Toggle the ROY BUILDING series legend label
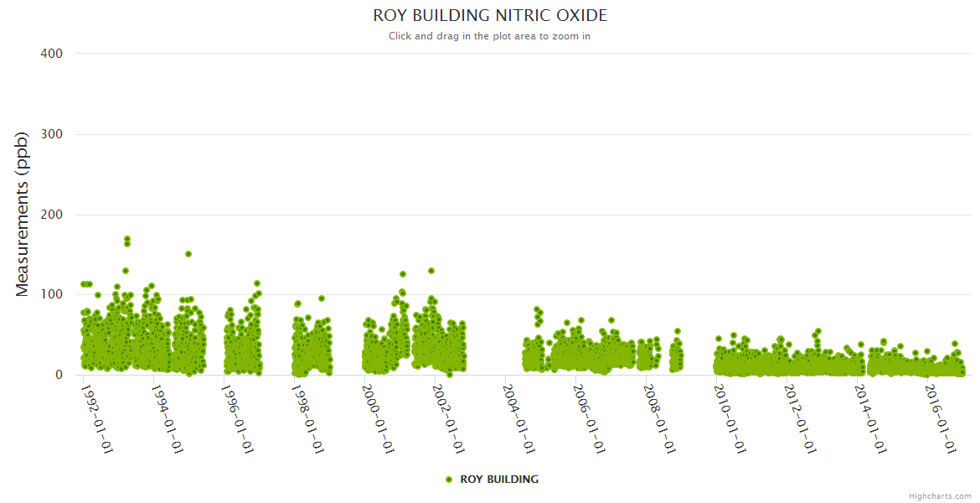Viewport: 980px width, 503px height. pyautogui.click(x=499, y=480)
